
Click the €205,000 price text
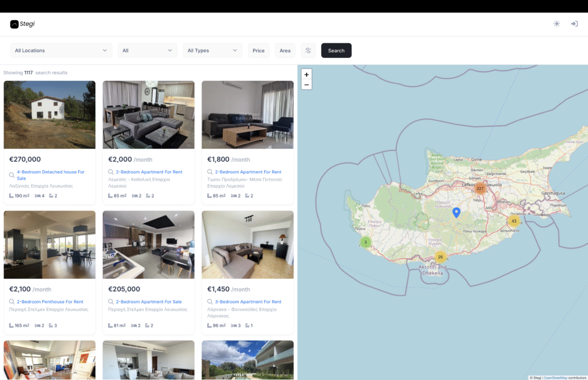[x=124, y=289]
